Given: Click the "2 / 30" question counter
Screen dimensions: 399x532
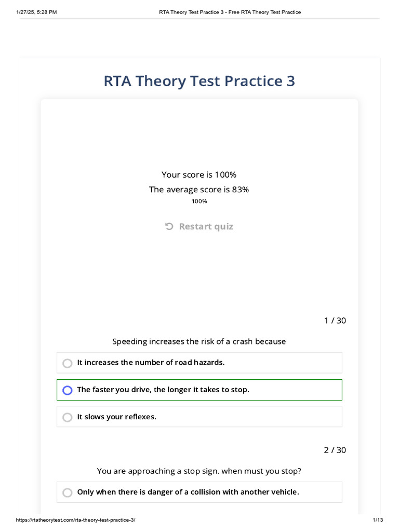Looking at the screenshot, I should coord(335,450).
